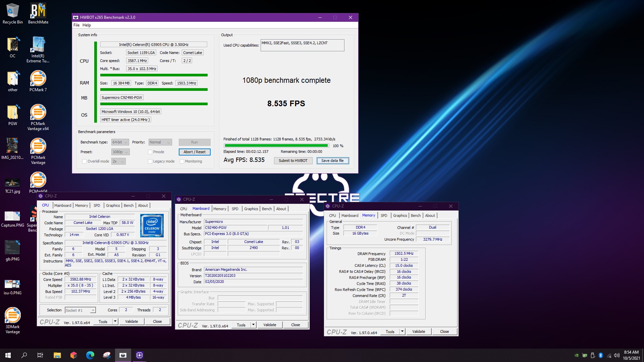The width and height of the screenshot is (644, 362).
Task: Open the volume icon in system tray
Action: click(x=616, y=355)
